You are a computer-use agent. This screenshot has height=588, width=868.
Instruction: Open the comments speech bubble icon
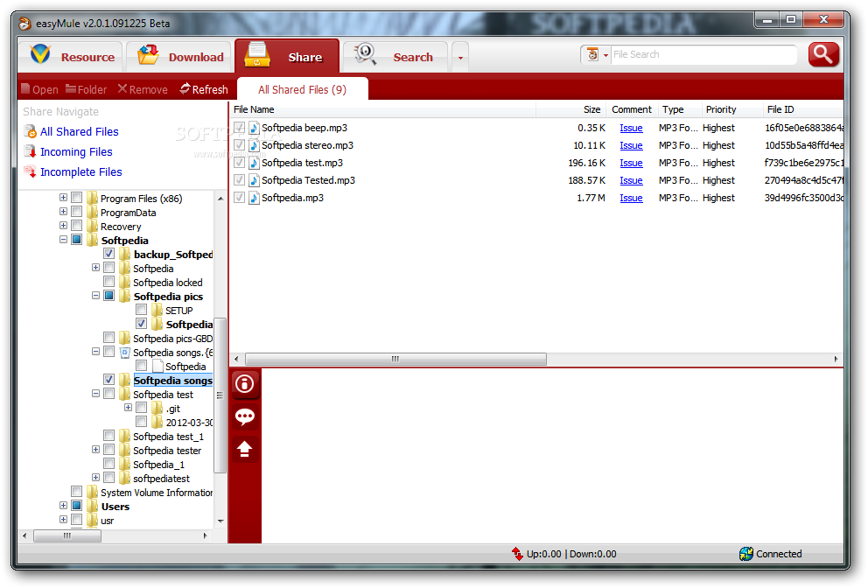pyautogui.click(x=245, y=416)
